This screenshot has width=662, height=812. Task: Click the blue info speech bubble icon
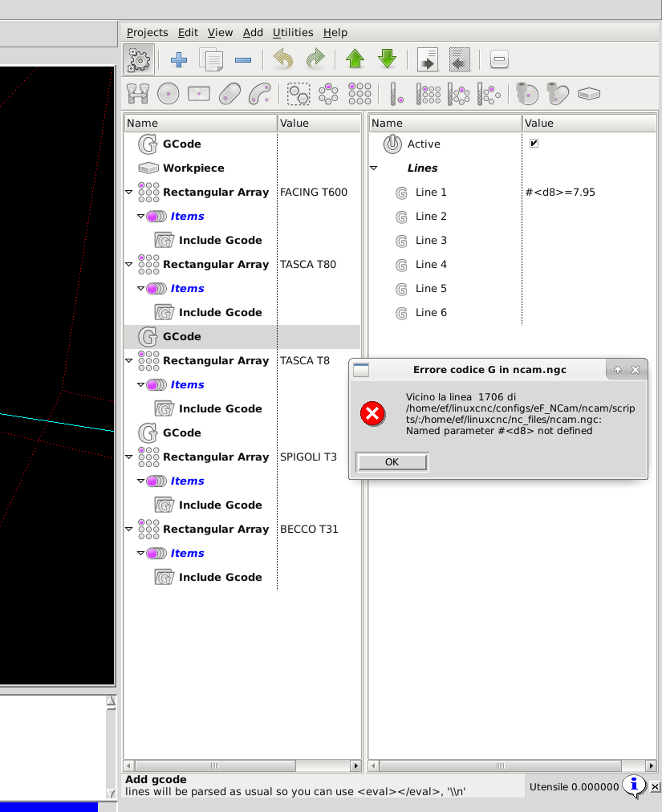(x=633, y=786)
